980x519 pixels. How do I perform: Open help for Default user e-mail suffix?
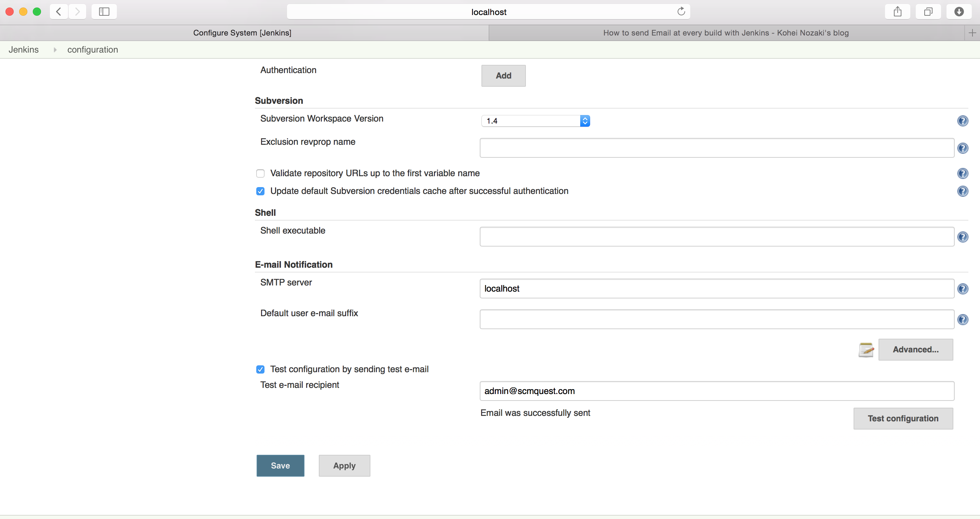click(x=963, y=319)
